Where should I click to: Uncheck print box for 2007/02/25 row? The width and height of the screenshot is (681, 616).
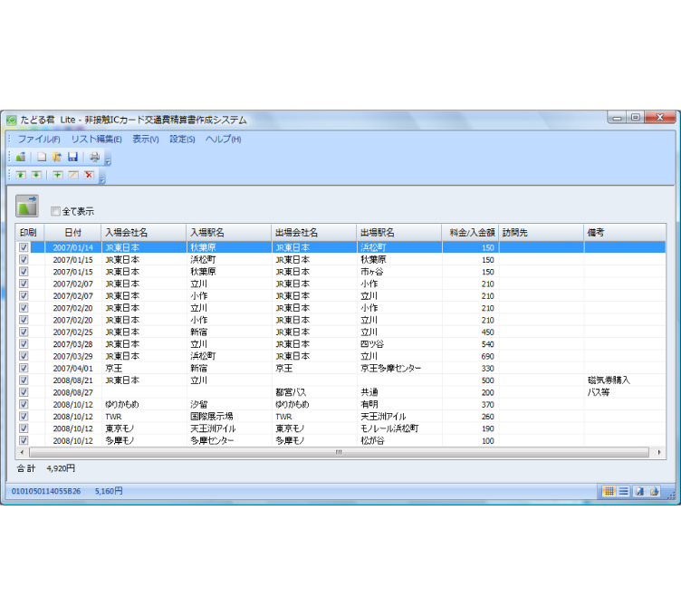coord(24,332)
